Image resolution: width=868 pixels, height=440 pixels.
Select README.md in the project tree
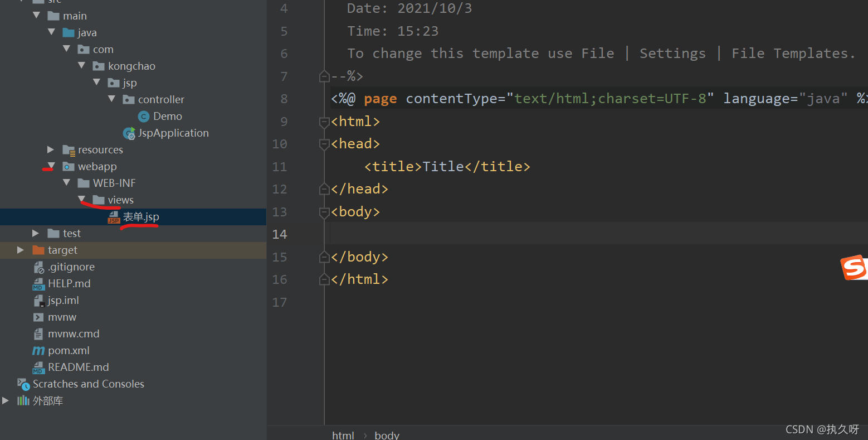point(78,368)
